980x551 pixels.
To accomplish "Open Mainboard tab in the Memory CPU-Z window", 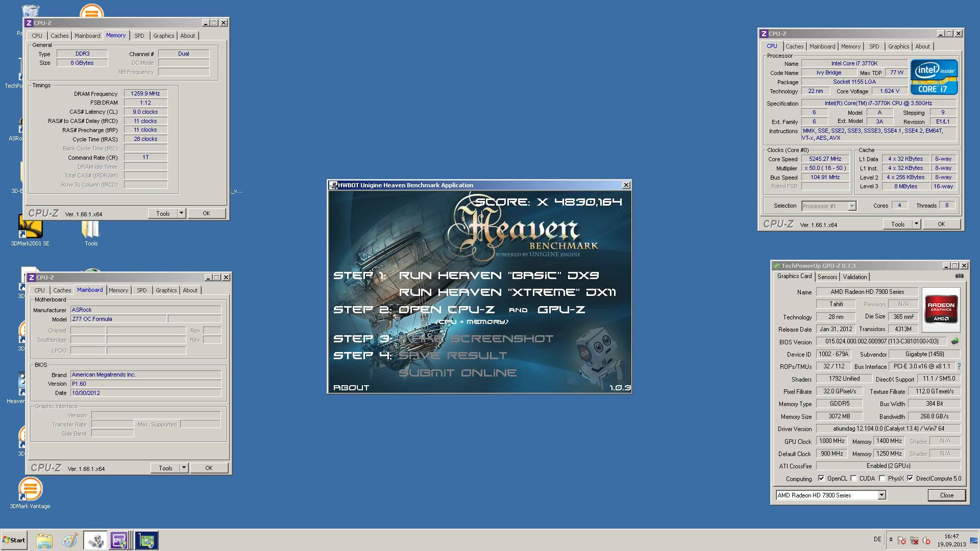I will (x=87, y=36).
